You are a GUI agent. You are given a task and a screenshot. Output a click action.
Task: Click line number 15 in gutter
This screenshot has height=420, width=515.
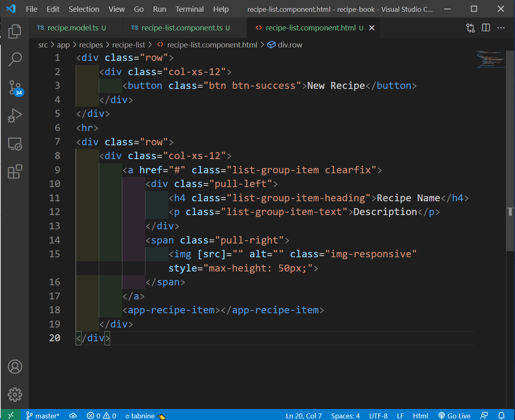[x=54, y=254]
